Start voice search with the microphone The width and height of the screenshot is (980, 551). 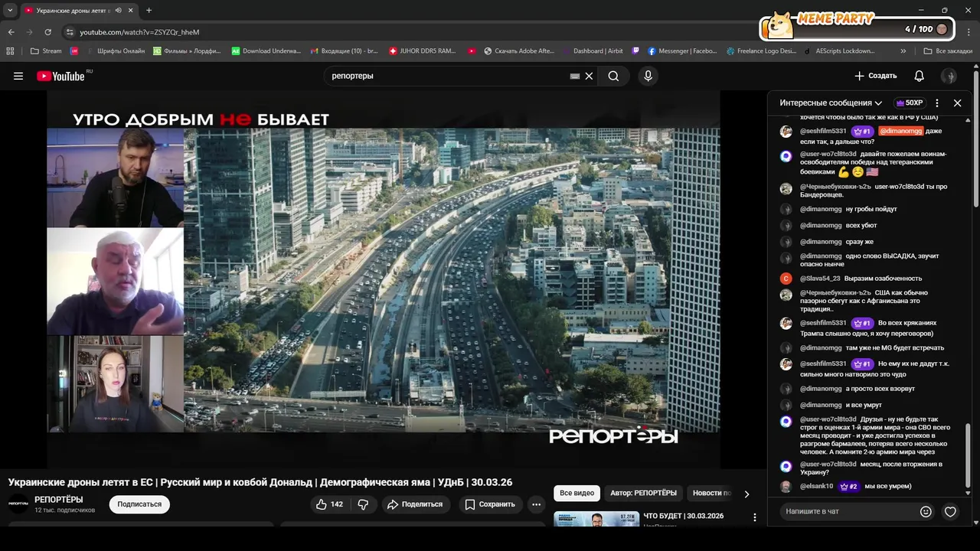pos(648,76)
